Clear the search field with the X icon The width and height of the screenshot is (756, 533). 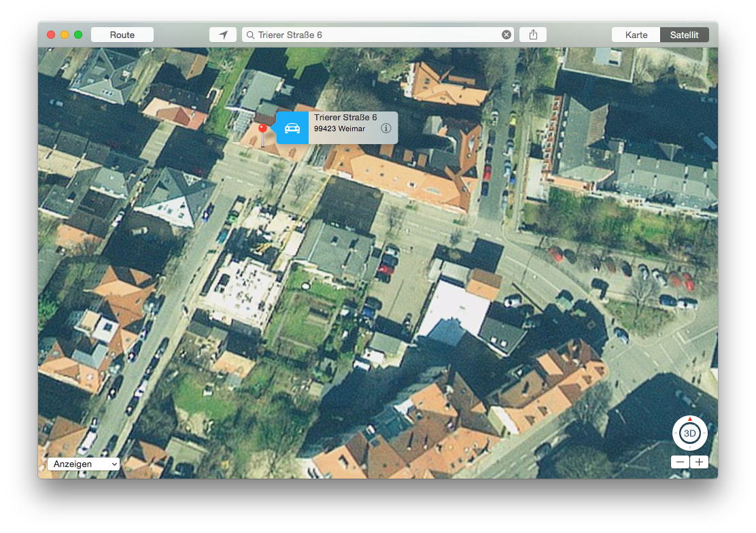tap(506, 35)
